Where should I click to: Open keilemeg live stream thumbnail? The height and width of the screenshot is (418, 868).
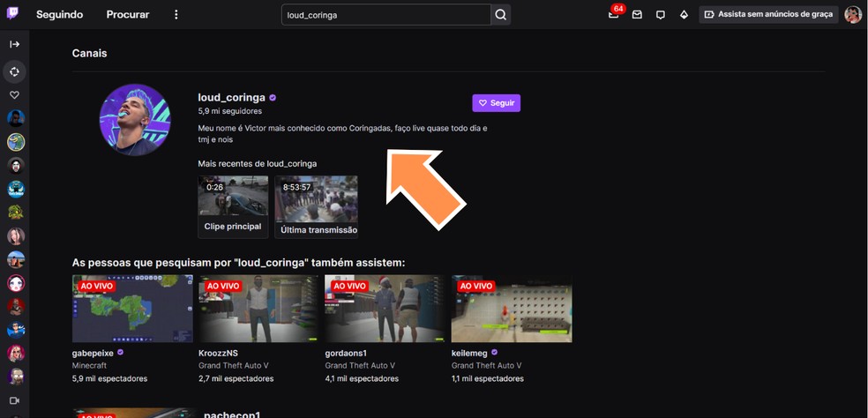point(512,309)
